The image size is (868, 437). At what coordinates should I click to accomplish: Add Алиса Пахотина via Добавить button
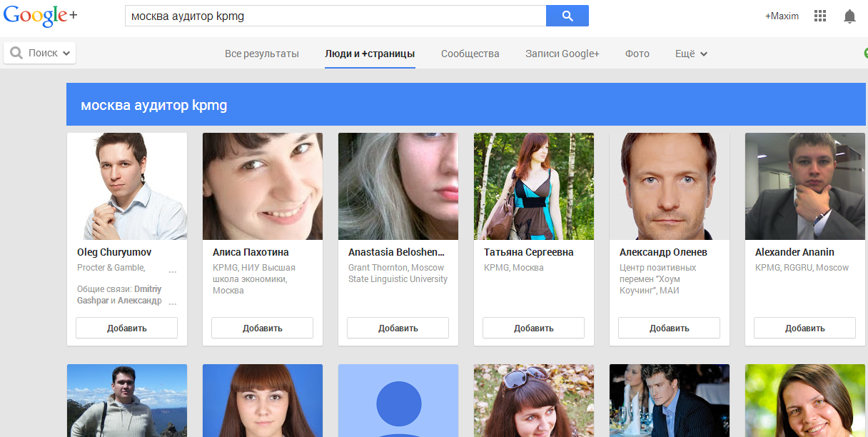[263, 328]
